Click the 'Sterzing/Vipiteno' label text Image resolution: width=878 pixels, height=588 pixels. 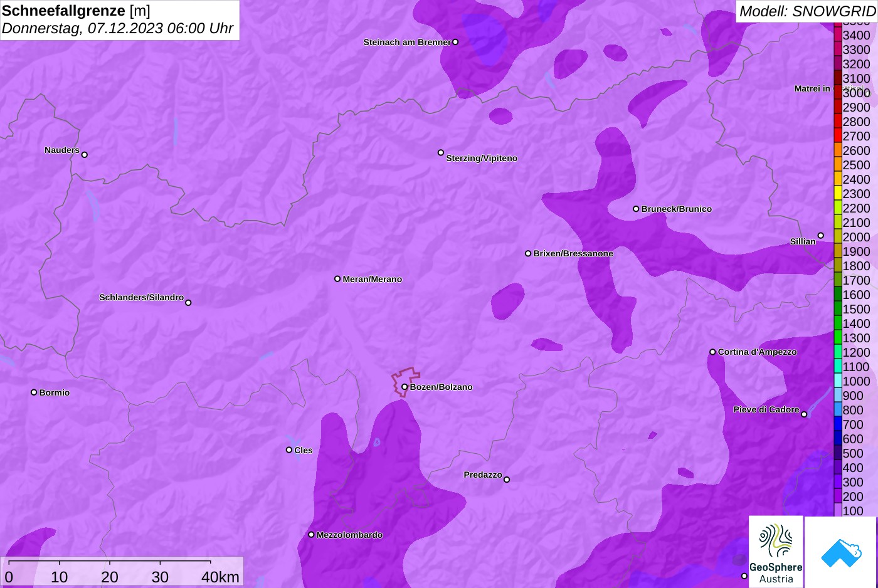482,158
